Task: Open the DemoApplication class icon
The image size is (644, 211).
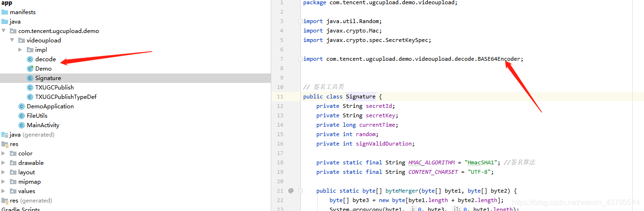Action: (x=22, y=106)
